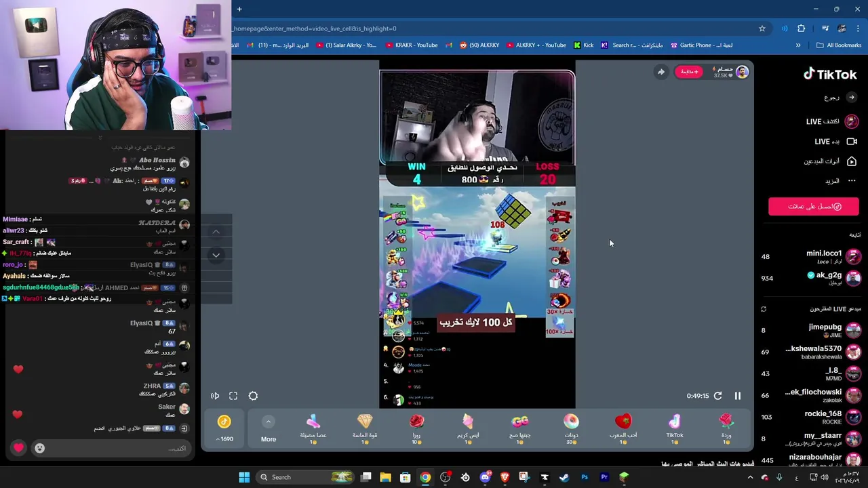Open All Bookmarks folder
This screenshot has height=488, width=868.
click(839, 45)
